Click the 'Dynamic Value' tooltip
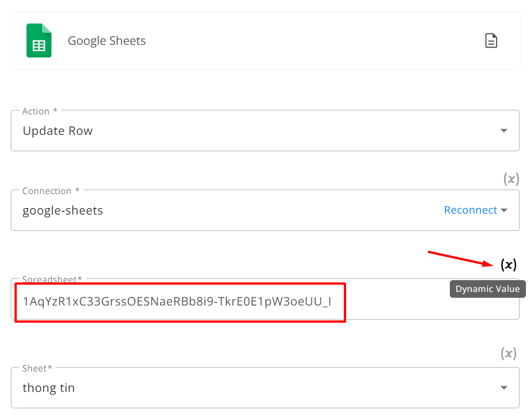The width and height of the screenshot is (530, 420). click(x=487, y=289)
